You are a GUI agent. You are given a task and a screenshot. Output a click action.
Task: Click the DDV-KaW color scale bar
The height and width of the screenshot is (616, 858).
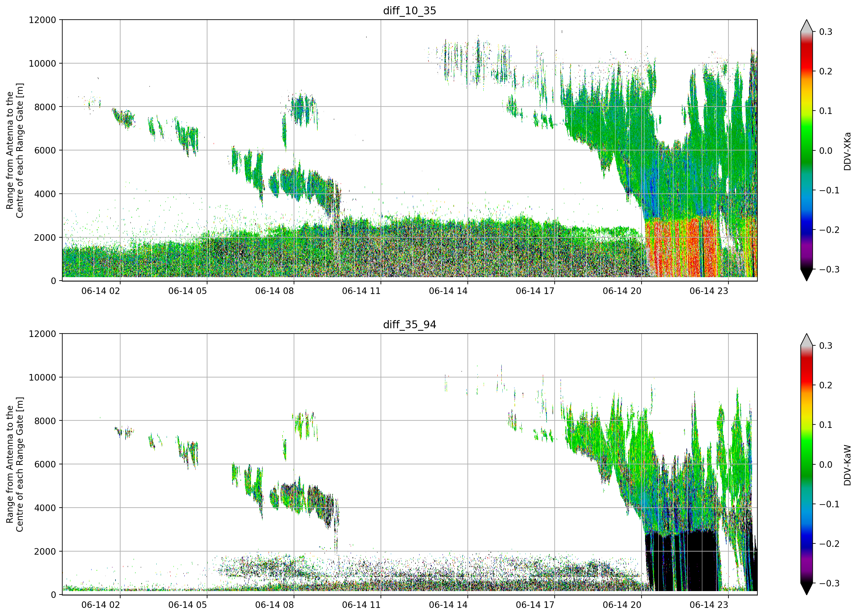(x=807, y=464)
